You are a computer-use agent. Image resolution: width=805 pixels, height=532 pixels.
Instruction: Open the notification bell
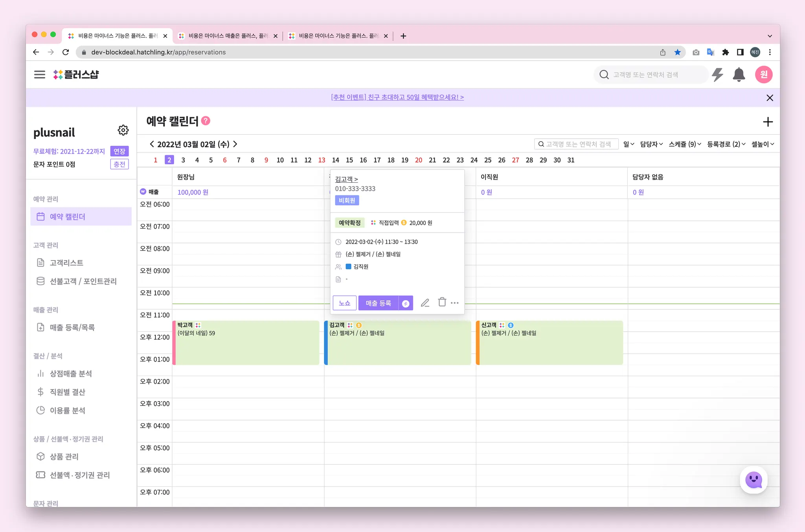[x=739, y=75]
